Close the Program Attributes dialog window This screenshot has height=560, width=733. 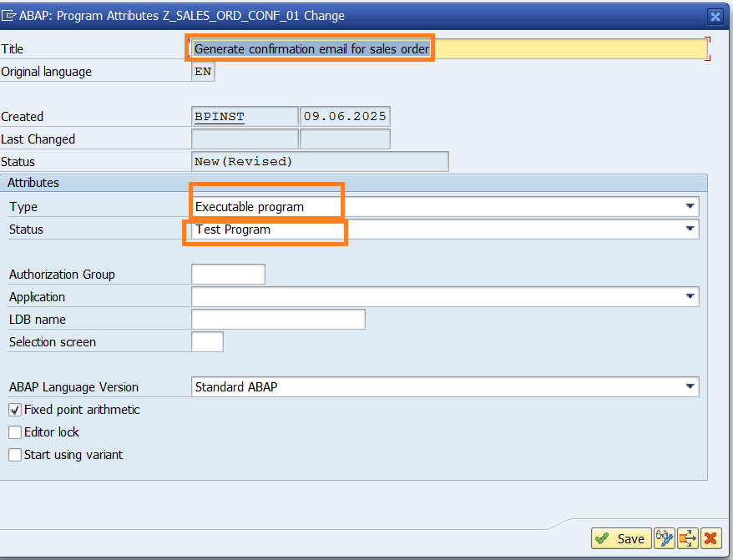pos(715,15)
